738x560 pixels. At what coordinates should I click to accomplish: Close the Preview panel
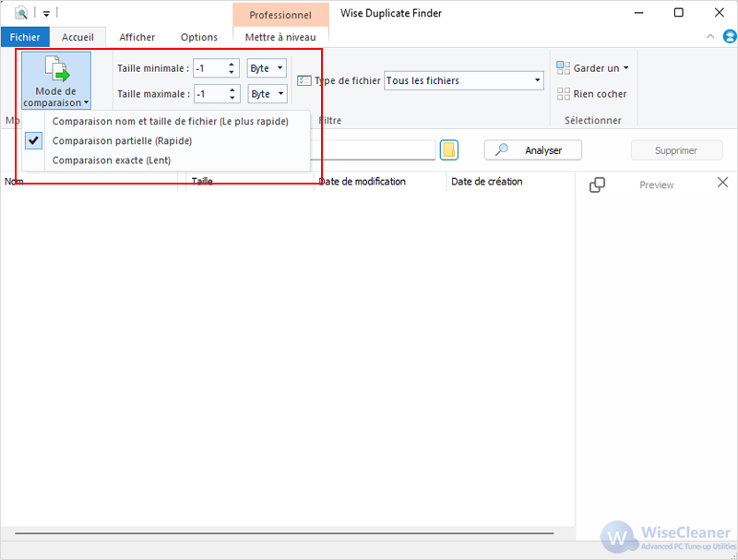coord(722,183)
